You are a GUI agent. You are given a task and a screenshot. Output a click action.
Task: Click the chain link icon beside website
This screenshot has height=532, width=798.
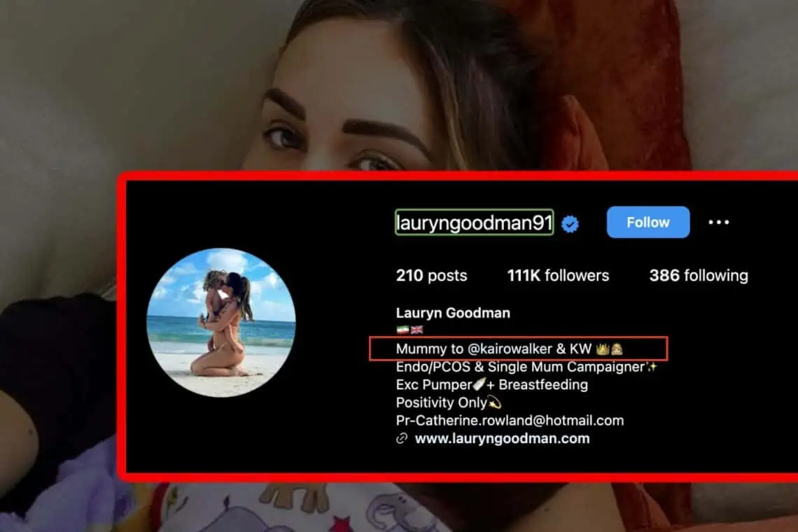click(402, 438)
